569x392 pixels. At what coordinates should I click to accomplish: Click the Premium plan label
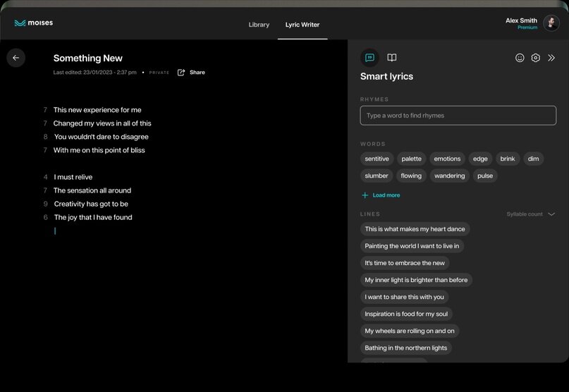pos(527,27)
